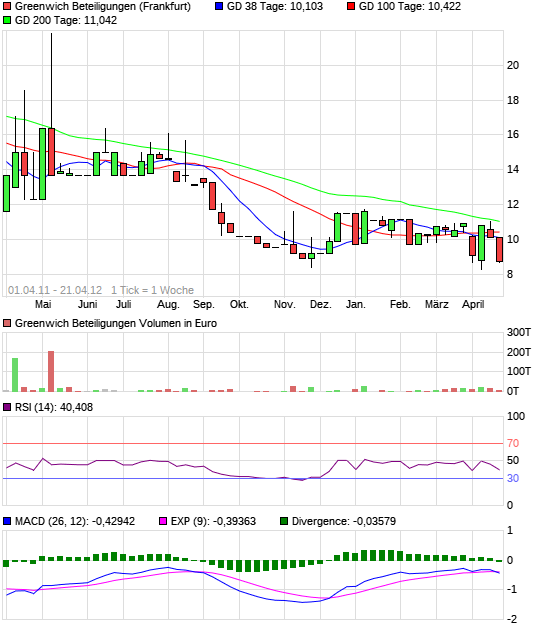Click the GD 200 Tage: 11,042 legend text

pos(66,20)
